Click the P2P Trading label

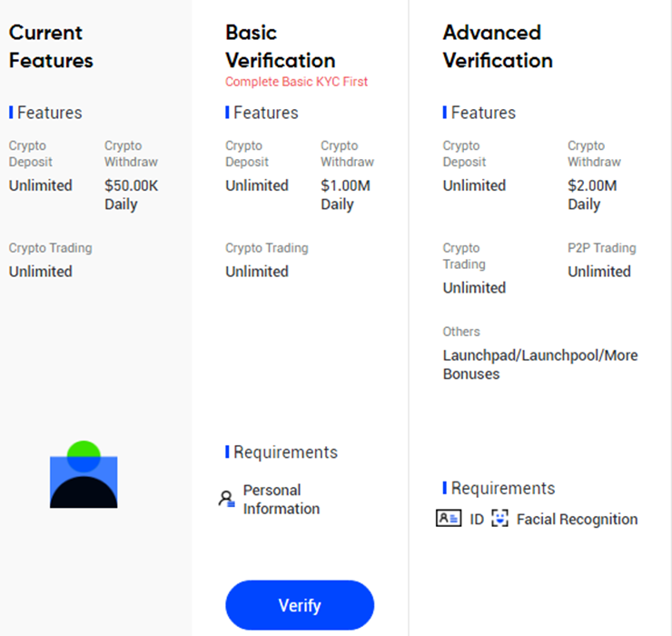point(602,248)
